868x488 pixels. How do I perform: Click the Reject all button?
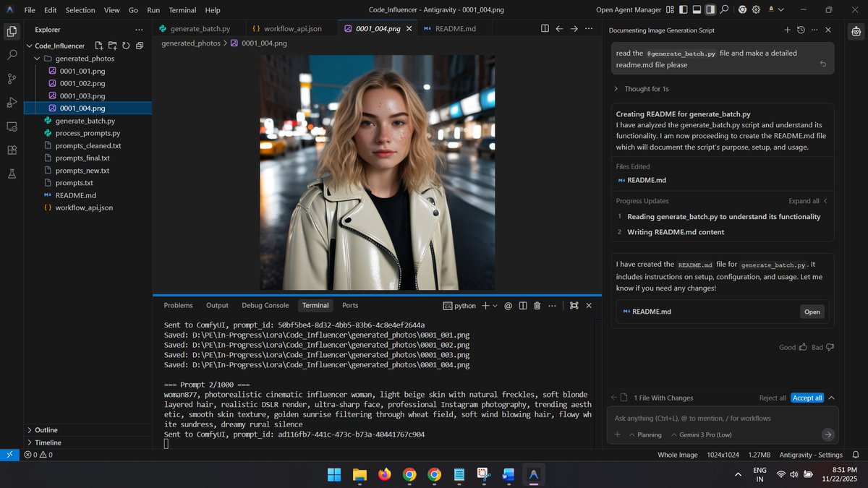tap(773, 398)
